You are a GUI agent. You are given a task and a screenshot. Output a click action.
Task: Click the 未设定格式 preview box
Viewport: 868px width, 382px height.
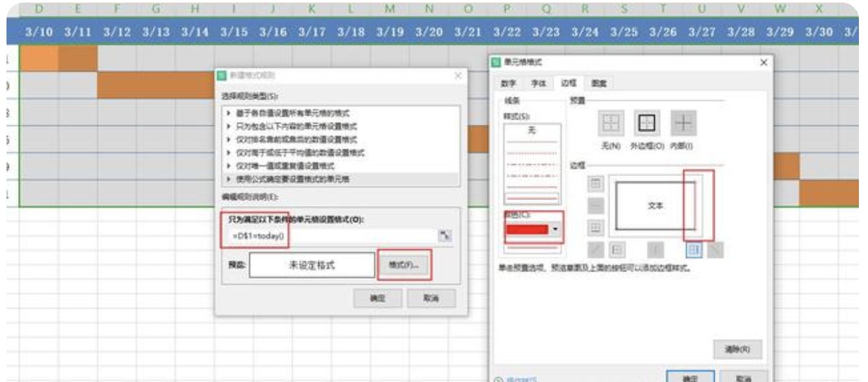312,265
